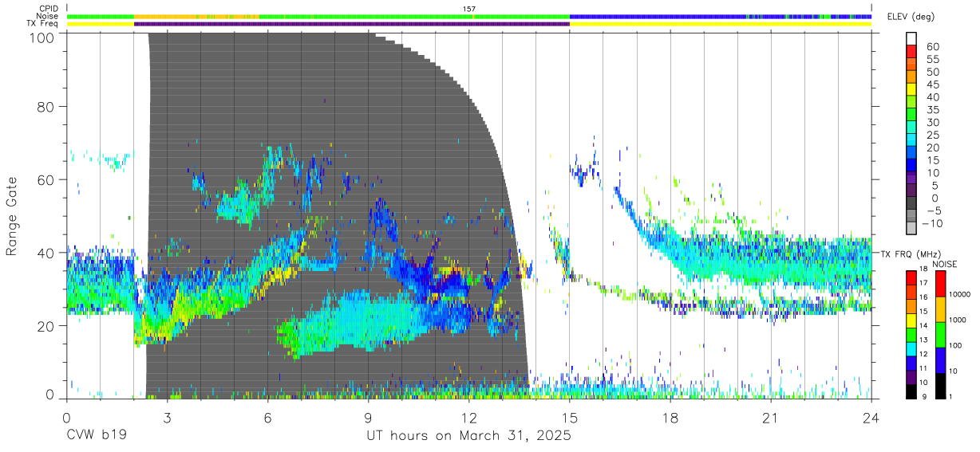Click the 35 label on elevation legend
The height and width of the screenshot is (452, 980).
pos(934,110)
